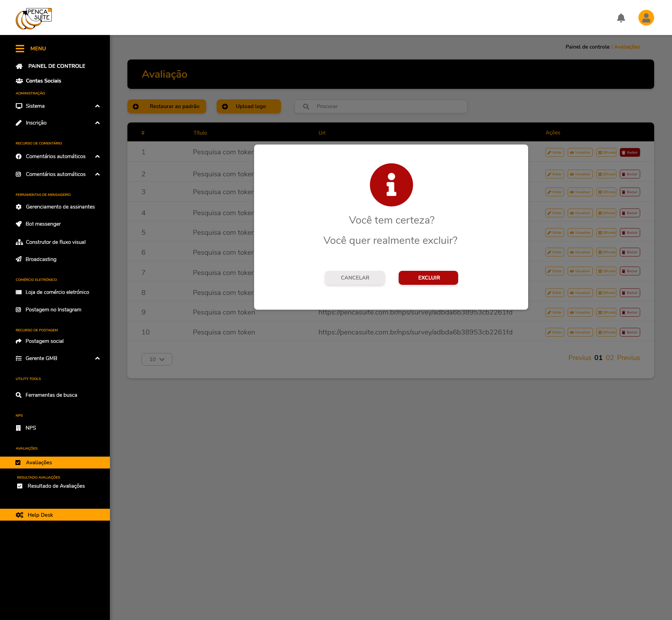Click the Penca Suite logo
Viewport: 672px width, 620px height.
[34, 19]
